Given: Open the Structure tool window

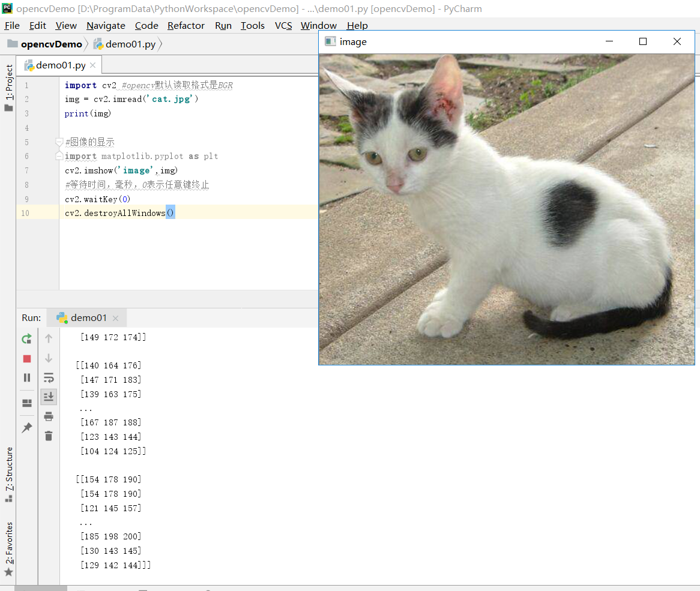Looking at the screenshot, I should tap(8, 474).
